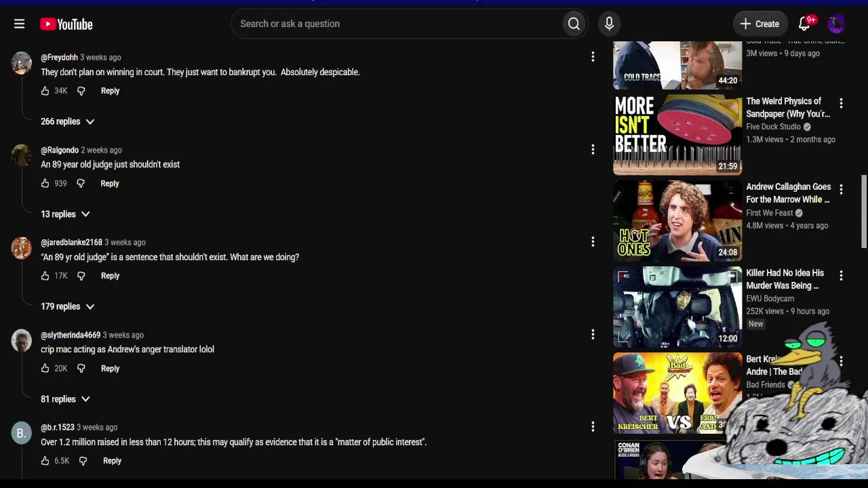Open @Ralgondo's channel via username
This screenshot has width=868, height=488.
click(60, 150)
